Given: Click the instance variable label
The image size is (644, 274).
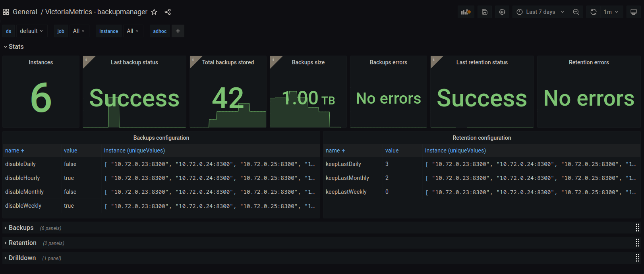Looking at the screenshot, I should (x=108, y=31).
